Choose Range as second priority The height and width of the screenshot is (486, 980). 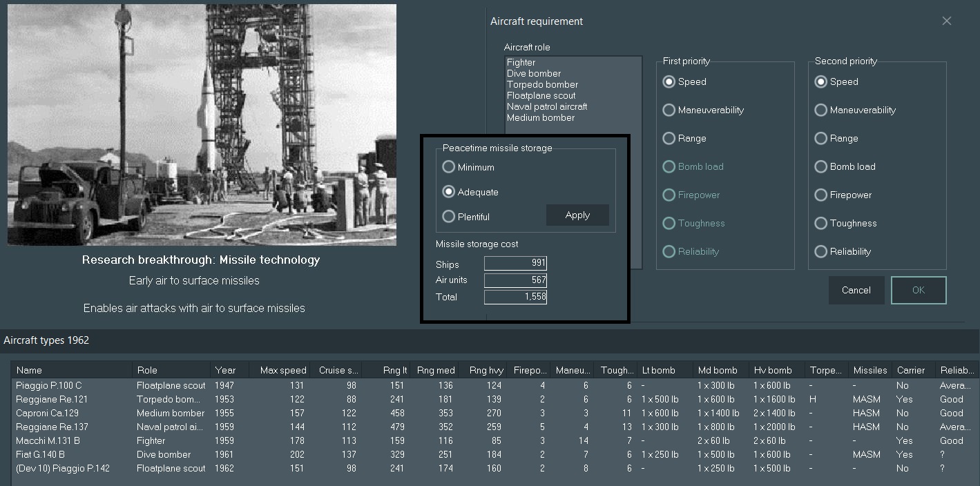coord(836,138)
